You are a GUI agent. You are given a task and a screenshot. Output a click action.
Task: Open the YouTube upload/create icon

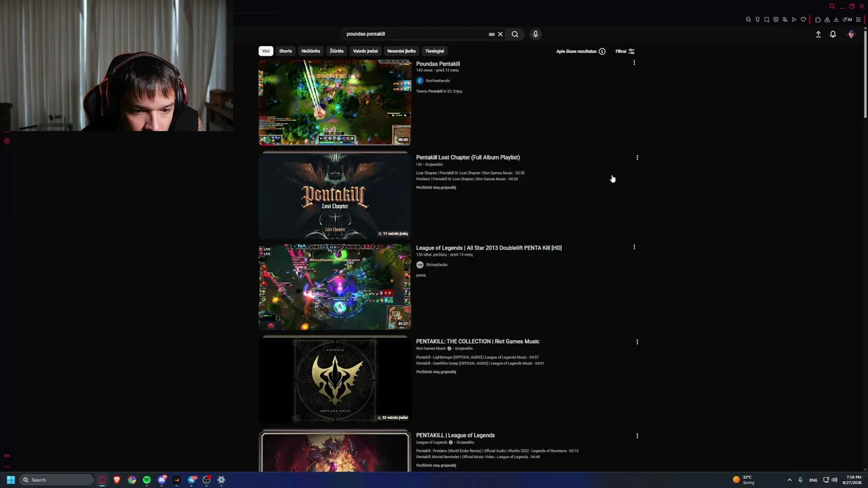[x=818, y=35]
